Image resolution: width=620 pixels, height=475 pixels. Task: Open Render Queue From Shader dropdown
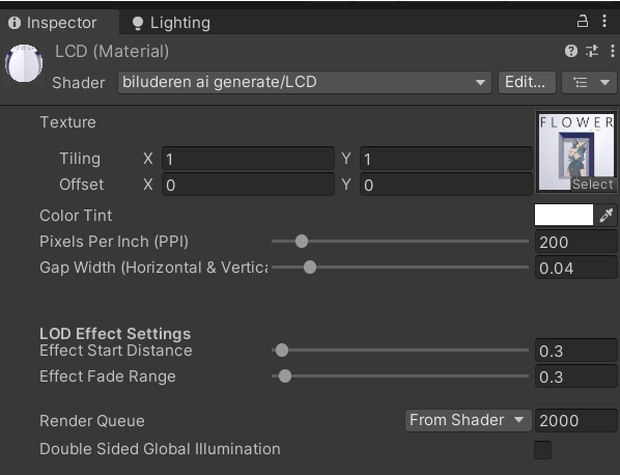pyautogui.click(x=468, y=420)
